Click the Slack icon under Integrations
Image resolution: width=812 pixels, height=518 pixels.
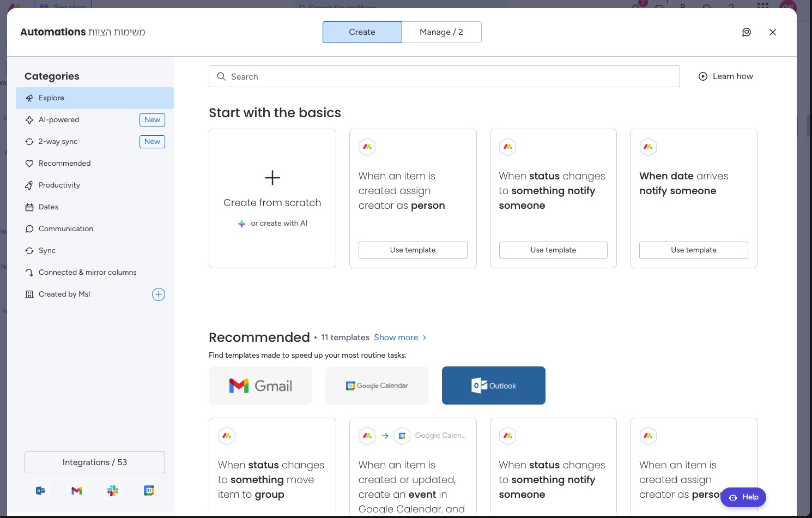[x=113, y=491]
